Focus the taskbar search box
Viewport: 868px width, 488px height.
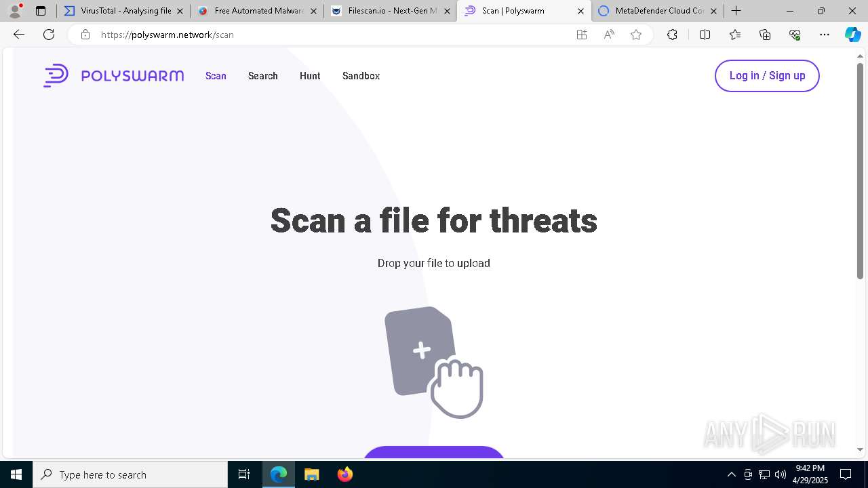130,474
